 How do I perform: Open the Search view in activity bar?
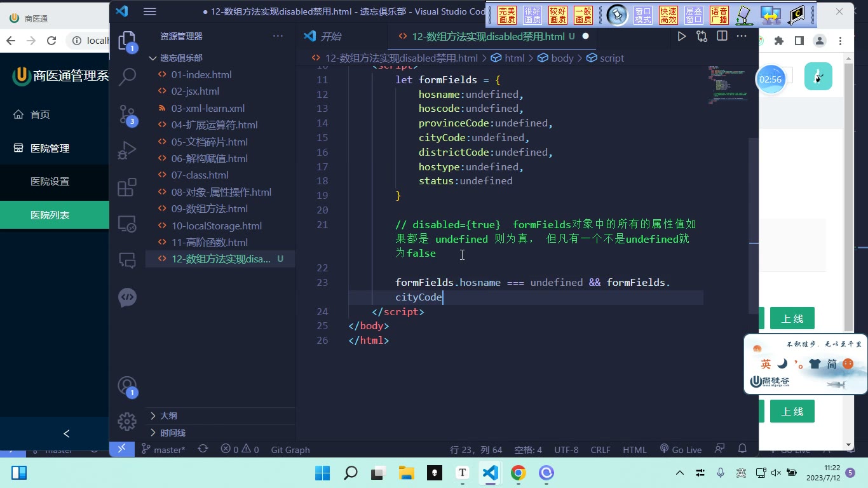point(127,77)
